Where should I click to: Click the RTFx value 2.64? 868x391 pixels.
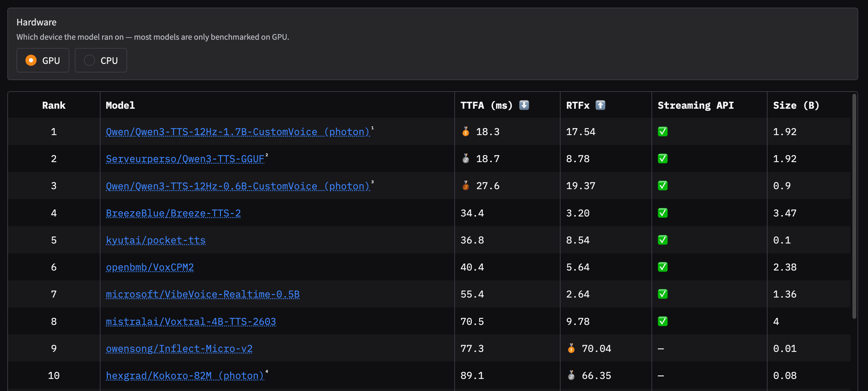point(578,294)
